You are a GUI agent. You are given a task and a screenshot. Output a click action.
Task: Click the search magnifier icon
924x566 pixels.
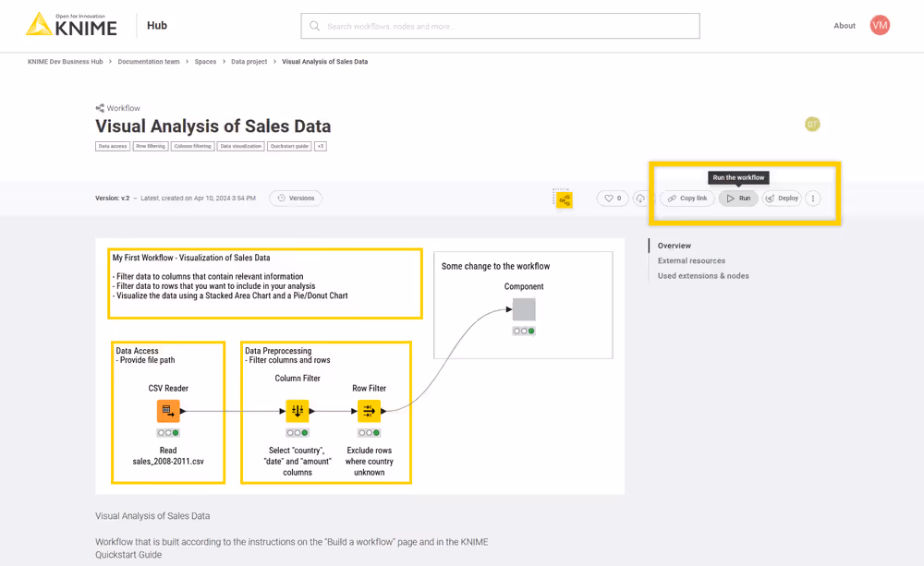pos(314,25)
